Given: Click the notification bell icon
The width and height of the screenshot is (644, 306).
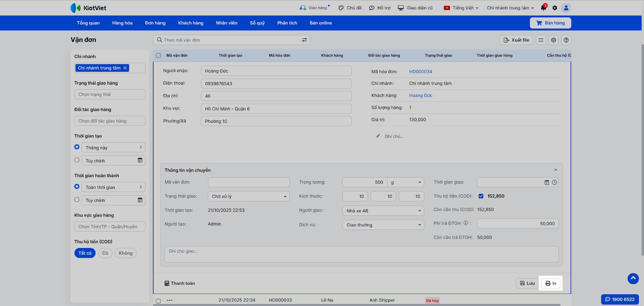Looking at the screenshot, I should tap(543, 8).
